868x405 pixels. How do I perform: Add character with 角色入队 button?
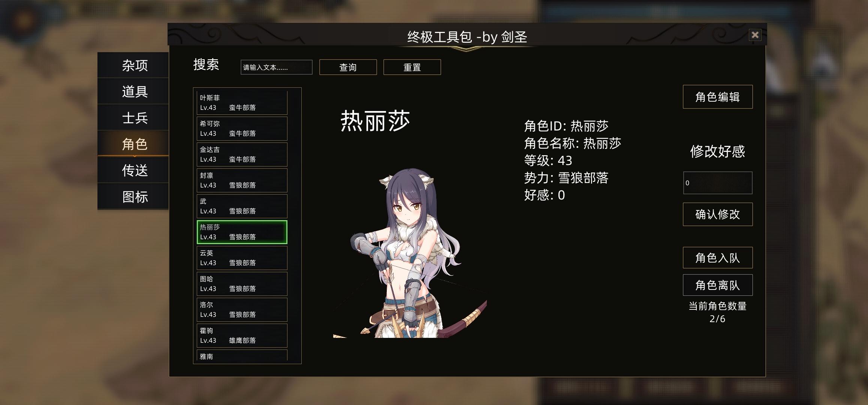coord(717,258)
